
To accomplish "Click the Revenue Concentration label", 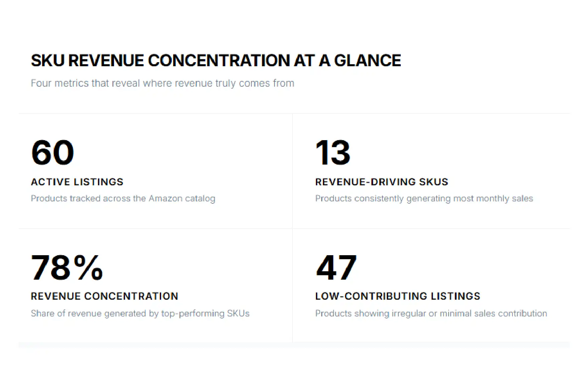I will point(105,296).
